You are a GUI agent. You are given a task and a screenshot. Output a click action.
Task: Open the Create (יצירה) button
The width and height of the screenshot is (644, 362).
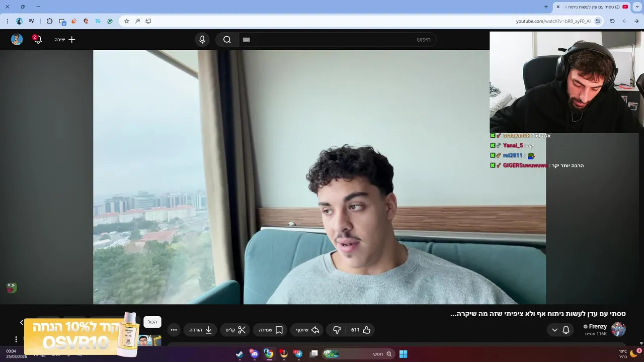coord(65,40)
